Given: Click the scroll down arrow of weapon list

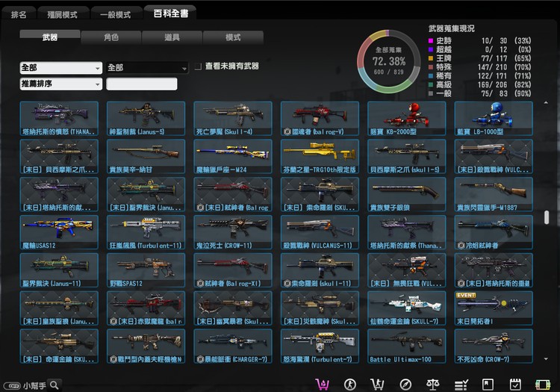Looking at the screenshot, I should pyautogui.click(x=546, y=359).
